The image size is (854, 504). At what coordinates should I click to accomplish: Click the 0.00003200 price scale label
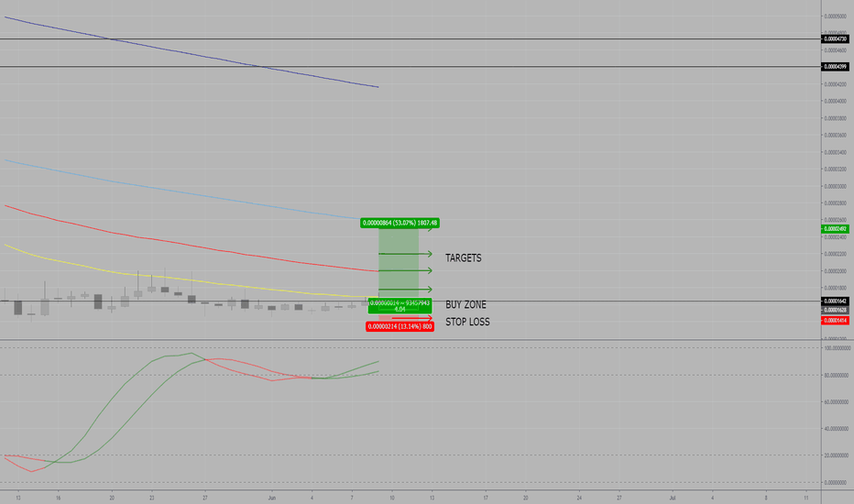(835, 170)
